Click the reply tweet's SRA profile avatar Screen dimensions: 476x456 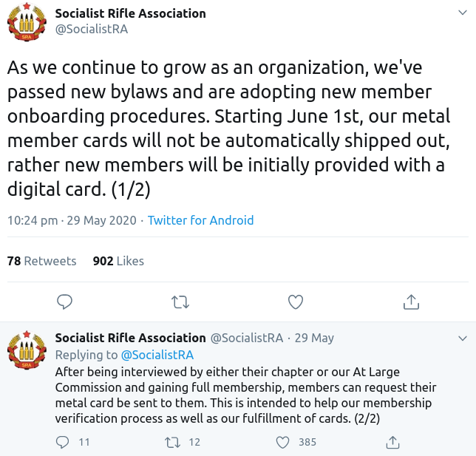27,350
